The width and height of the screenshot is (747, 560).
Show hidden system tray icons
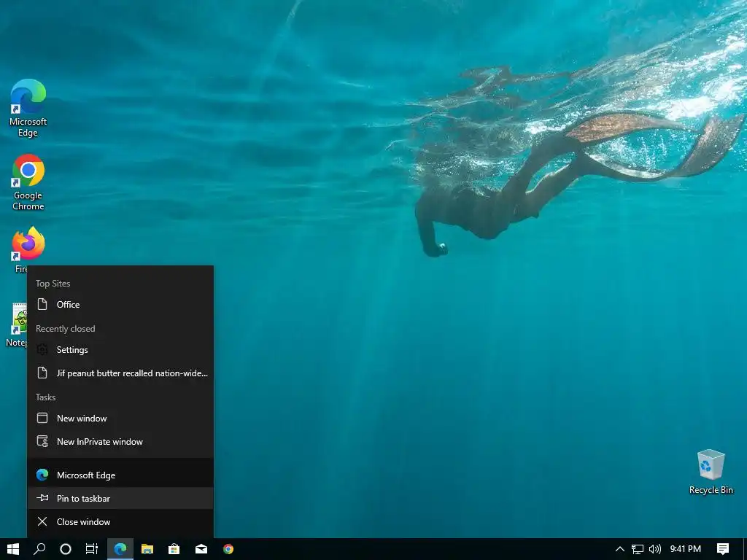(620, 549)
